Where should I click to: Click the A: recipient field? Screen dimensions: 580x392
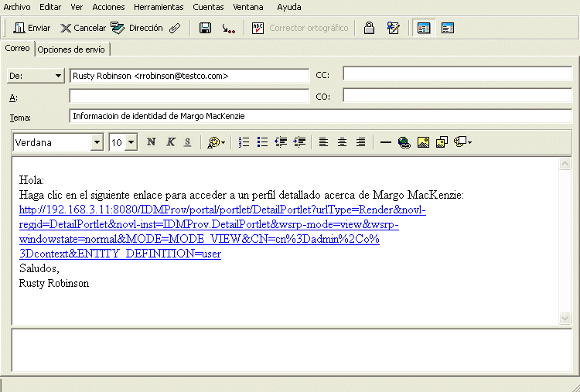[x=189, y=96]
